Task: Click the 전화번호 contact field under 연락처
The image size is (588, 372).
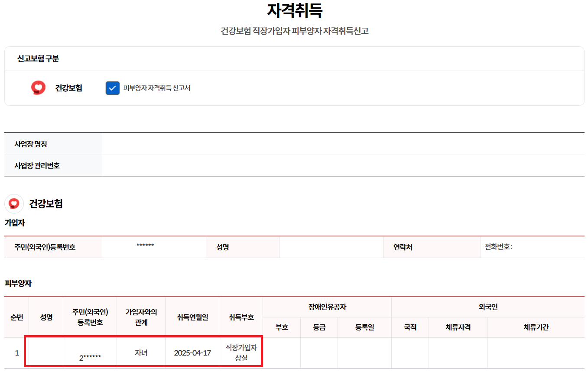Action: pos(534,247)
